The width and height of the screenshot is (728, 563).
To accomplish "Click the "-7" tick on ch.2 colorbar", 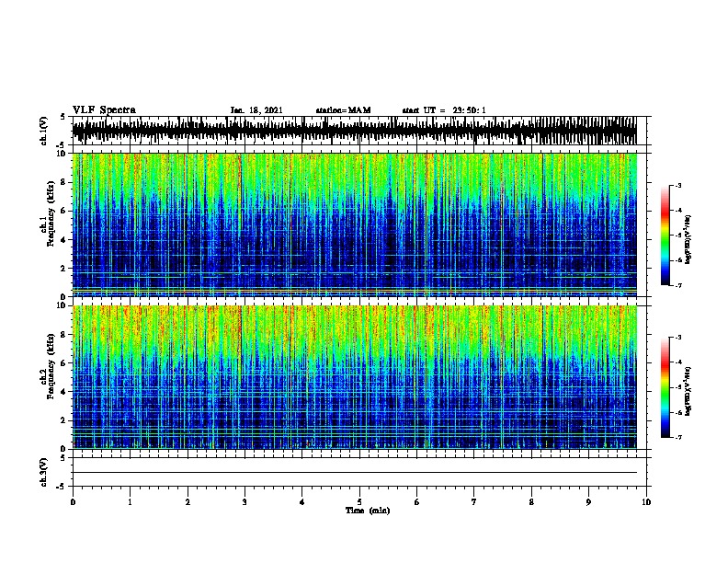I will coord(677,438).
